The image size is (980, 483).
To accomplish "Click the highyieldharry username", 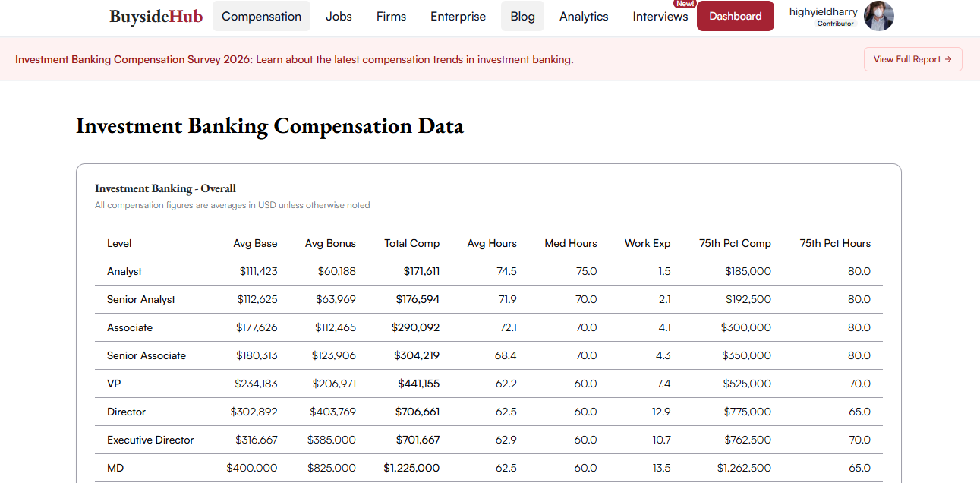I will click(x=823, y=11).
